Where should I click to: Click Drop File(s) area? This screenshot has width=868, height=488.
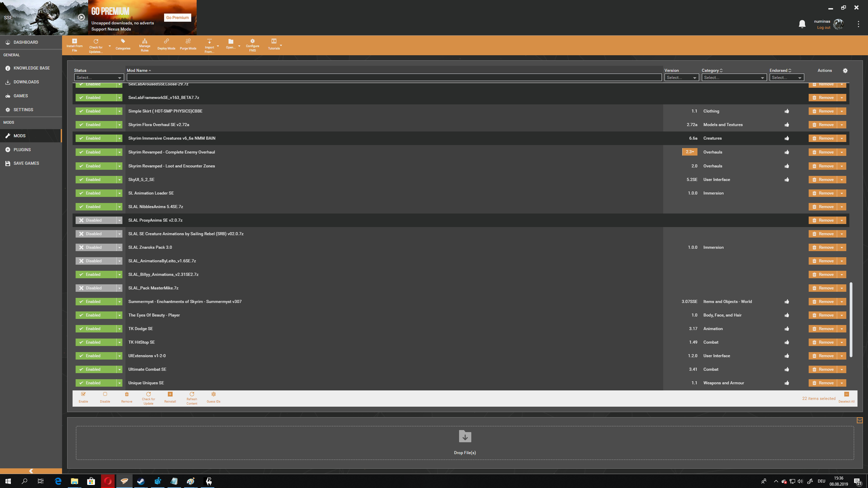click(x=465, y=443)
